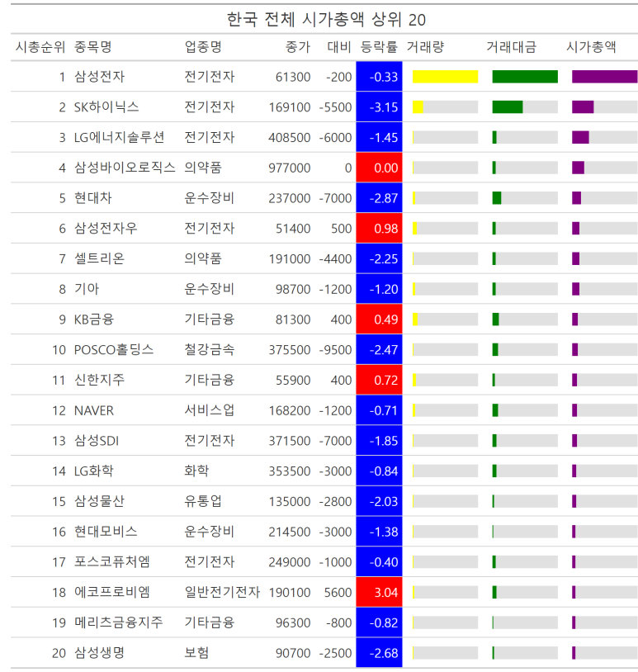Select stock name LG에너지솔루션
Viewport: 638px width, 672px height.
[119, 138]
